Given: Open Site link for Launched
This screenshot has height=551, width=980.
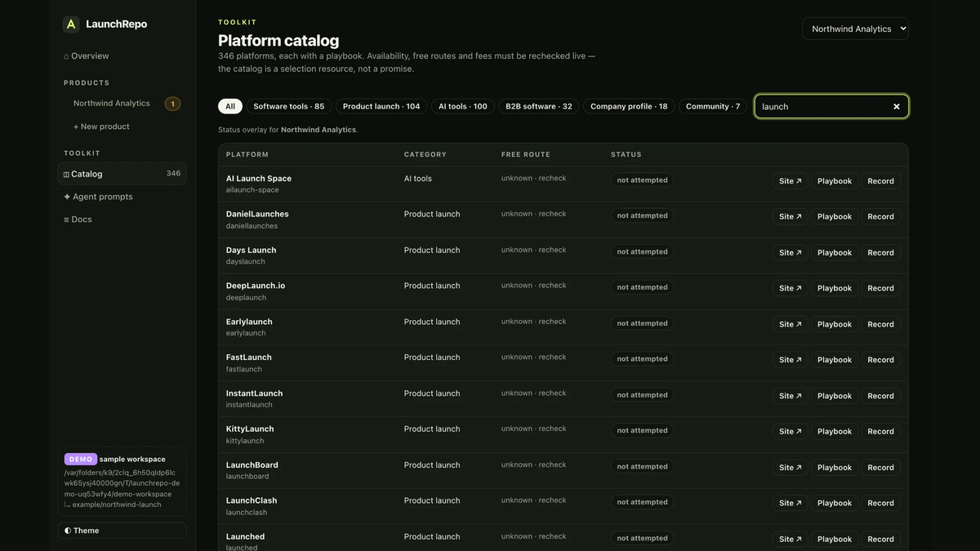Looking at the screenshot, I should pyautogui.click(x=791, y=539).
